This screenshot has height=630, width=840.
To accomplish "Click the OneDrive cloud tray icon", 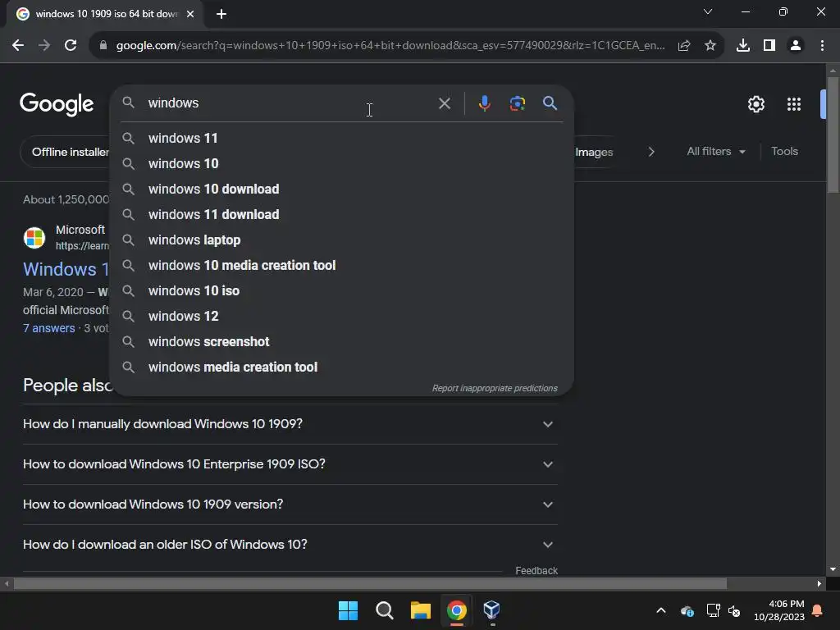I will point(687,610).
